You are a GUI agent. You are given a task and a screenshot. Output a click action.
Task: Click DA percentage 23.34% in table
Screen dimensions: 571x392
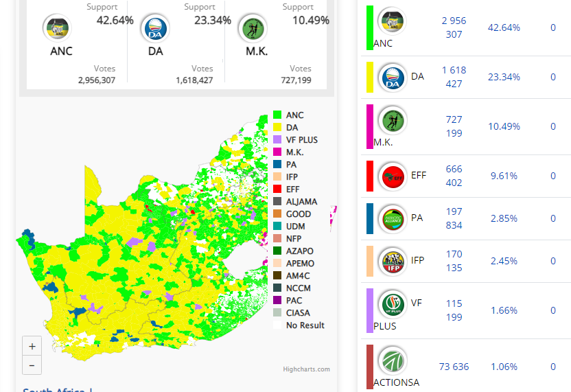(504, 78)
